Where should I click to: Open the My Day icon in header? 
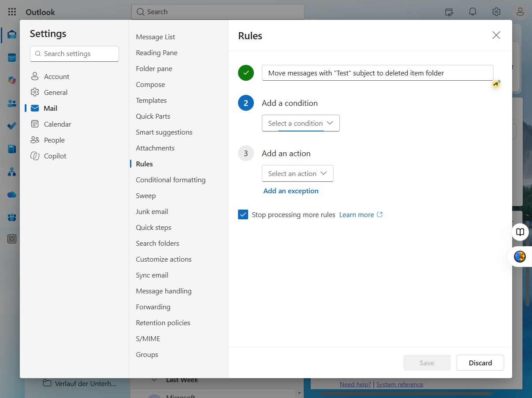point(449,12)
